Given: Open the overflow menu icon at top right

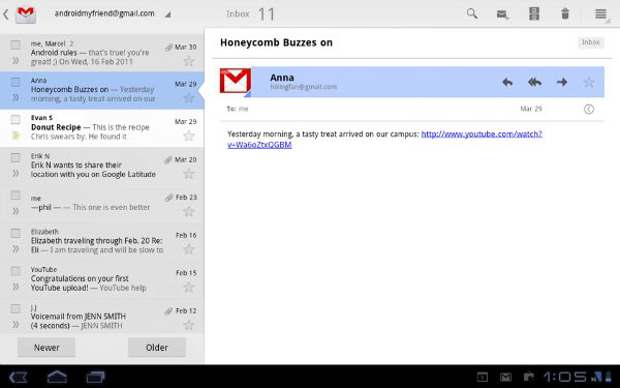Looking at the screenshot, I should (601, 14).
